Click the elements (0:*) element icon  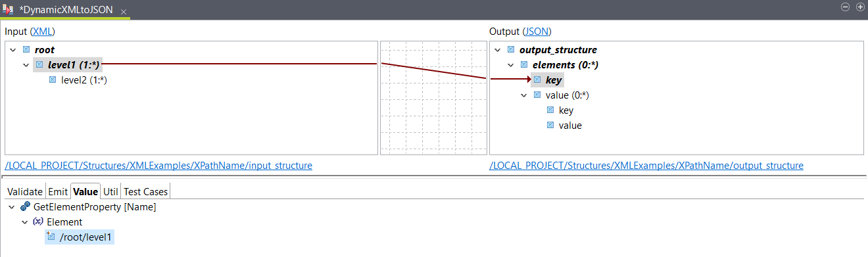524,64
